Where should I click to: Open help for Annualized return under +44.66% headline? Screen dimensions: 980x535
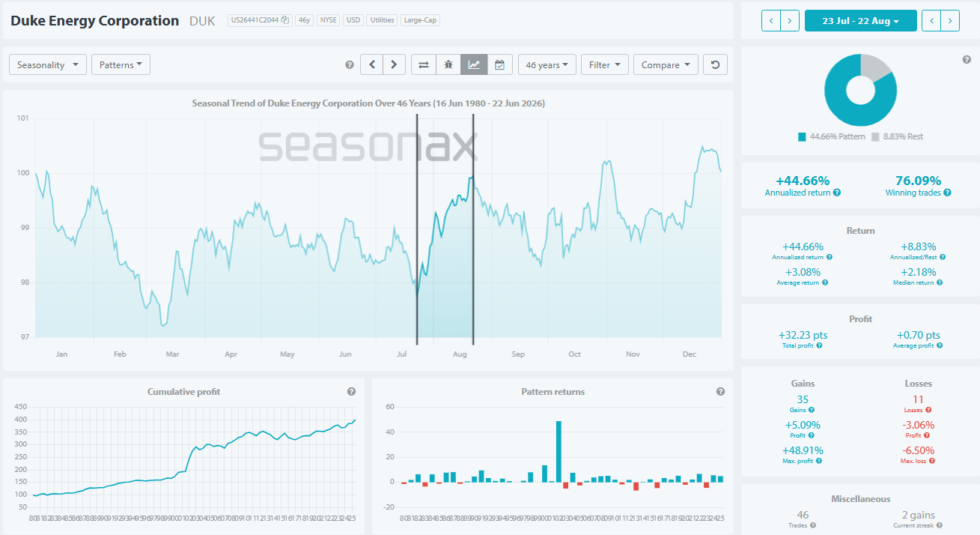pyautogui.click(x=836, y=193)
